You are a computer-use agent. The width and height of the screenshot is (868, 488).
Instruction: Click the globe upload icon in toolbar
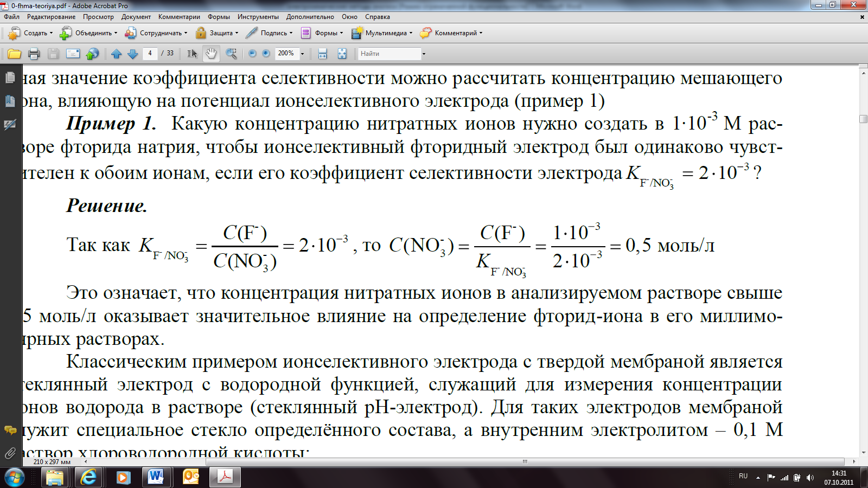[93, 54]
